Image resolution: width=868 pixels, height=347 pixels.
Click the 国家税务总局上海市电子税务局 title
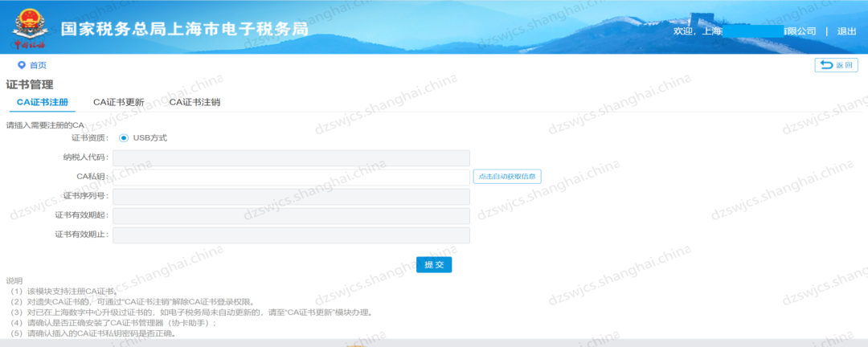[184, 30]
